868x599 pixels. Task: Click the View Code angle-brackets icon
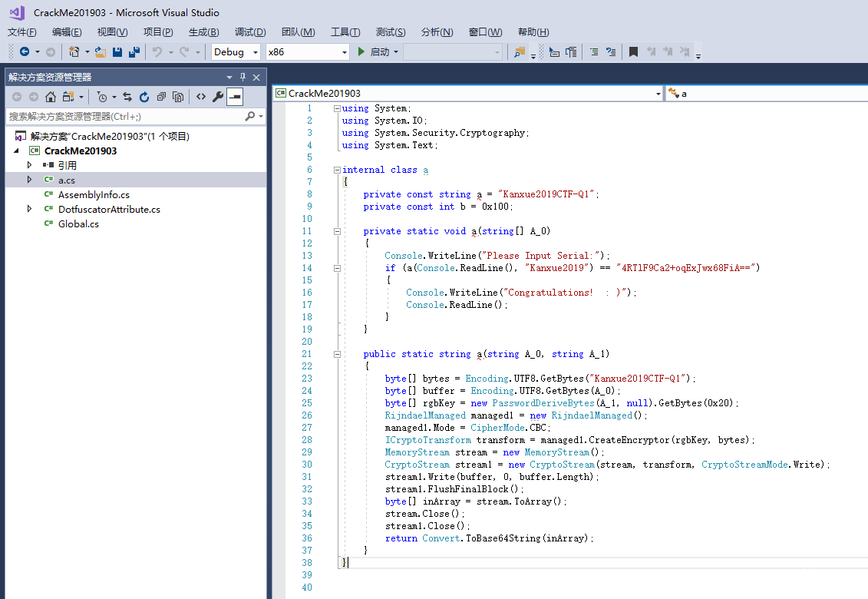tap(200, 97)
